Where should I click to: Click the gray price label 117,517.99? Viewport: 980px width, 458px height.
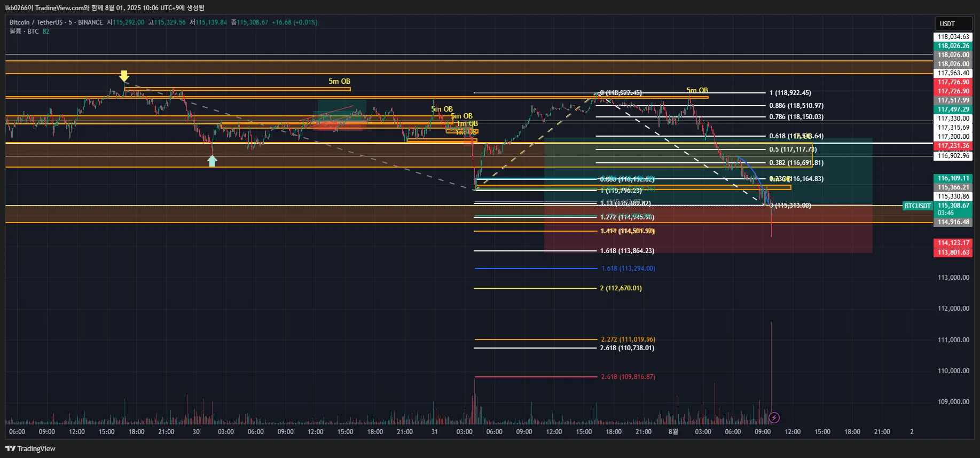(x=953, y=100)
